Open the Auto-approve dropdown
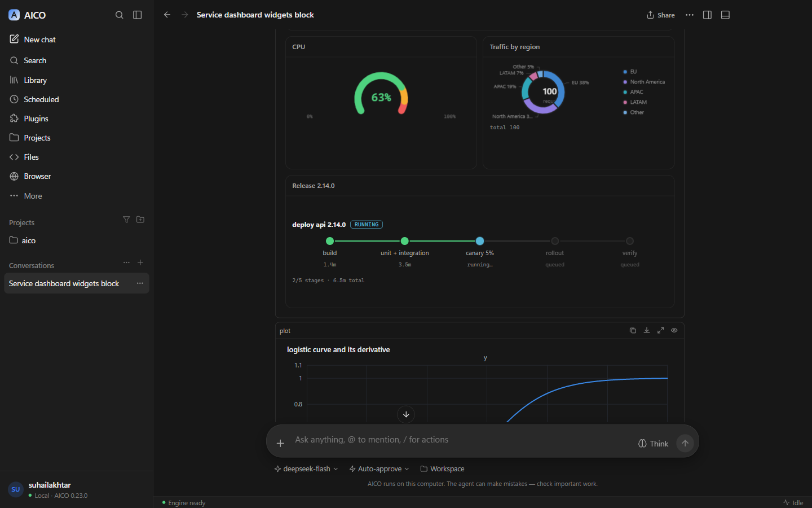This screenshot has height=508, width=812. click(x=379, y=469)
